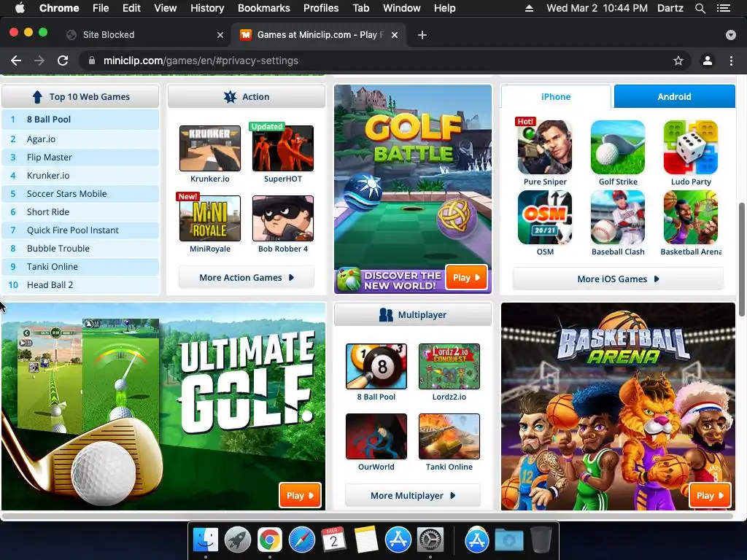Click the horizontal page scrollbar
This screenshot has width=747, height=560.
368,516
